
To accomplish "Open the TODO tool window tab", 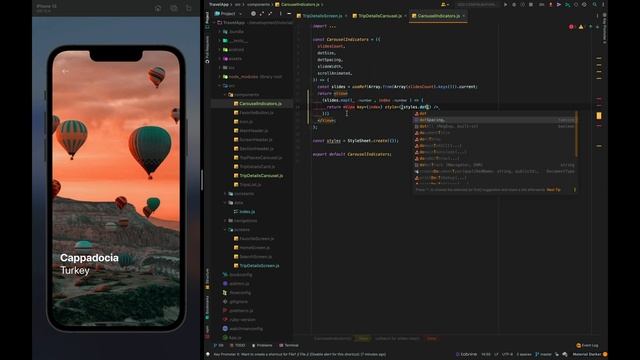I will point(238,345).
